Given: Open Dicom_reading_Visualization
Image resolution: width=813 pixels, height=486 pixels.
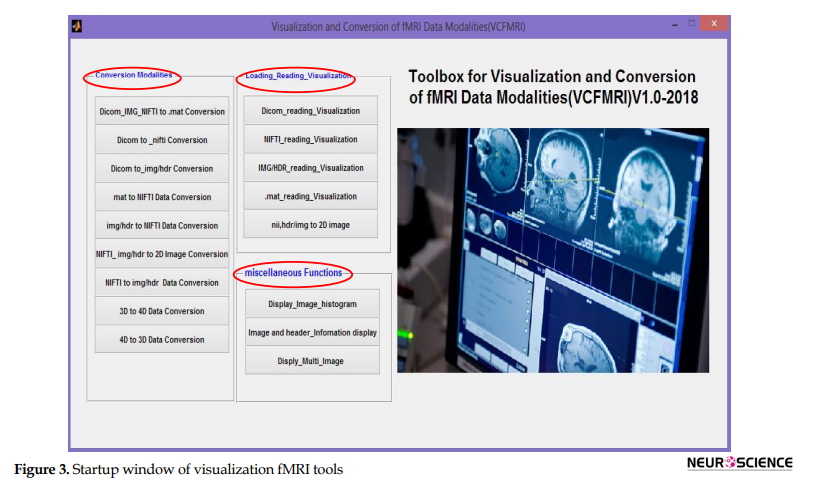Looking at the screenshot, I should point(311,110).
